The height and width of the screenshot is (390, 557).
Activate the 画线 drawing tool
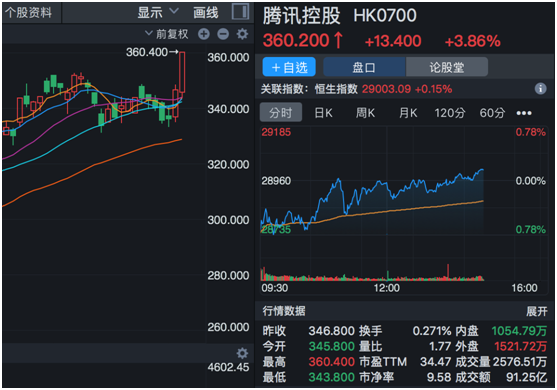pos(206,13)
